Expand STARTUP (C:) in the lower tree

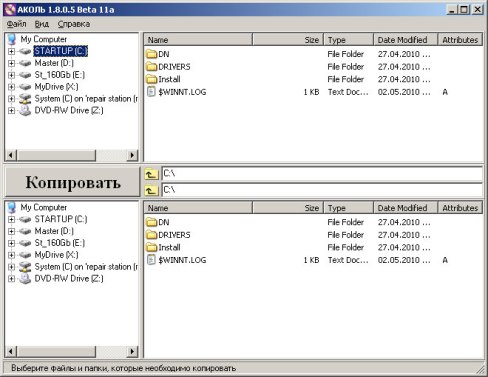click(11, 219)
